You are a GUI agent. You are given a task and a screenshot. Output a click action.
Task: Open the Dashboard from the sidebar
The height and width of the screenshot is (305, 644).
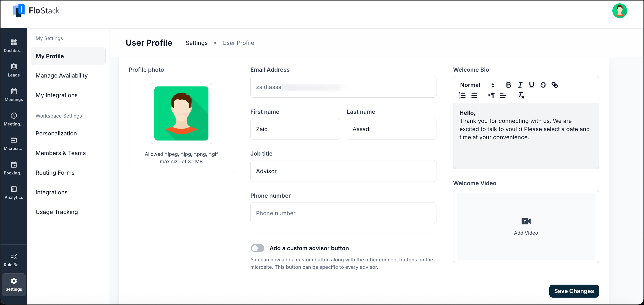tap(14, 46)
